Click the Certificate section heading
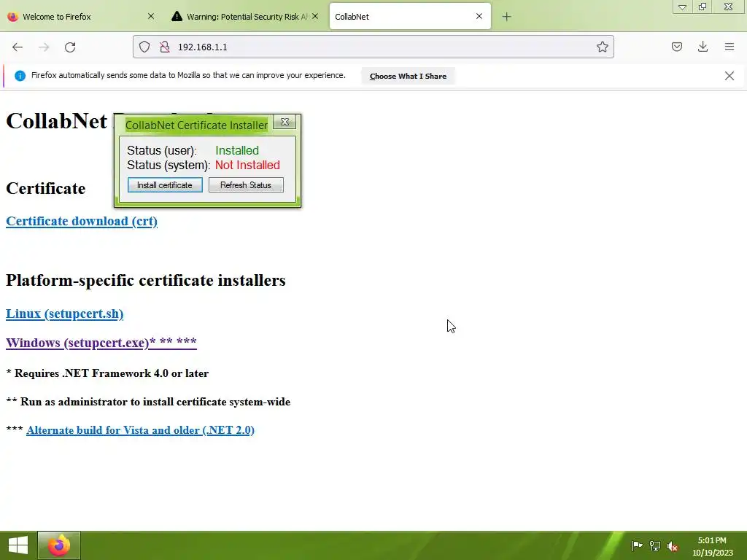 [46, 189]
